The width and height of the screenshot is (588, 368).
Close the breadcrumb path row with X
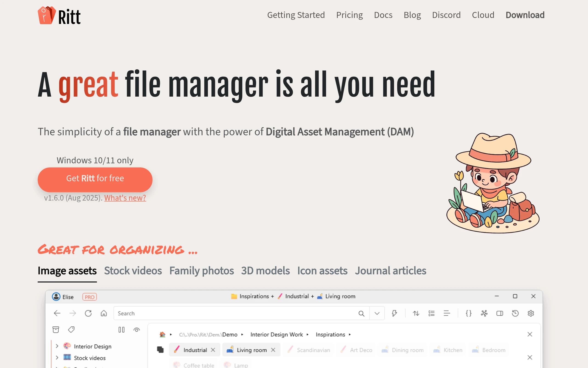pos(530,334)
